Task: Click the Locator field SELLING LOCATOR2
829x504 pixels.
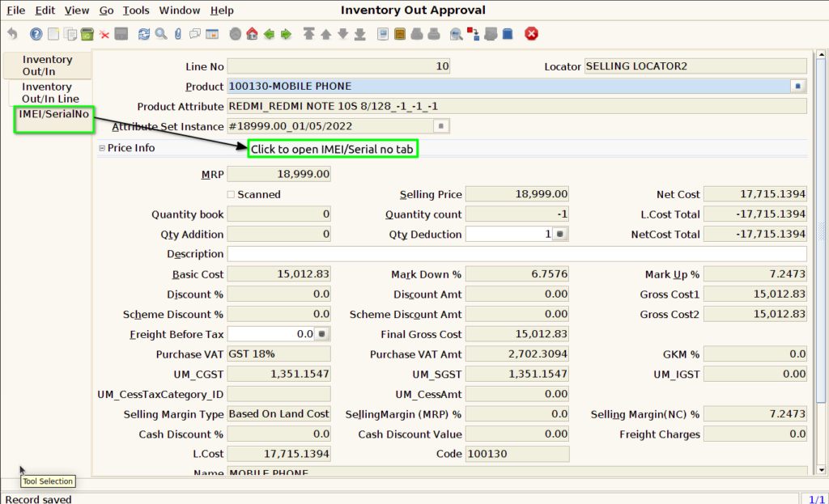Action: [x=695, y=66]
